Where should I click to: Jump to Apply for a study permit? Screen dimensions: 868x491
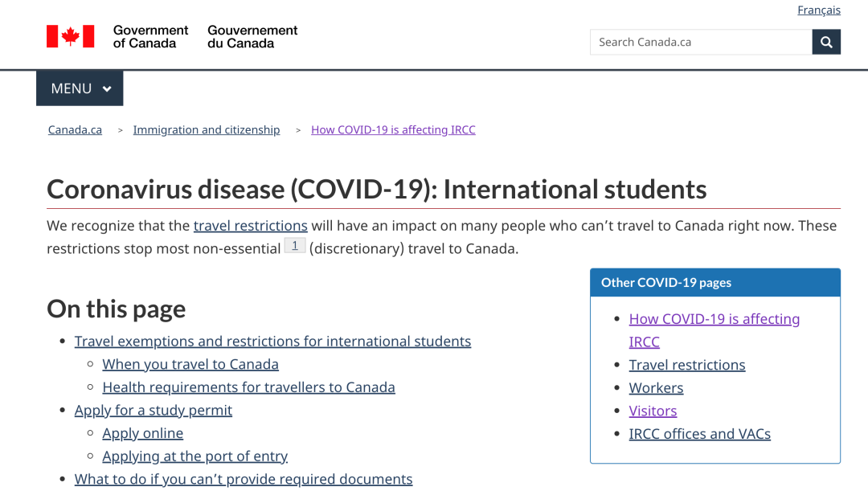[154, 411]
